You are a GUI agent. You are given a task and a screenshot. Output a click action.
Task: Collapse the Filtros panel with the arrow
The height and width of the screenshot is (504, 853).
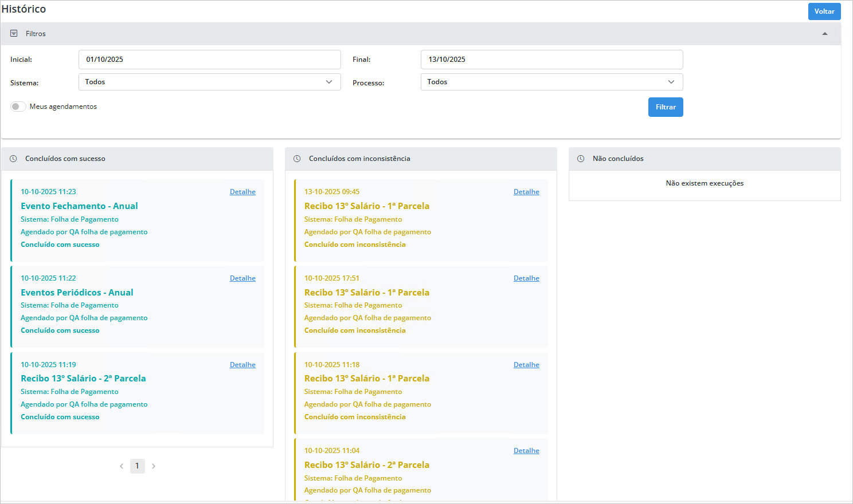tap(825, 34)
